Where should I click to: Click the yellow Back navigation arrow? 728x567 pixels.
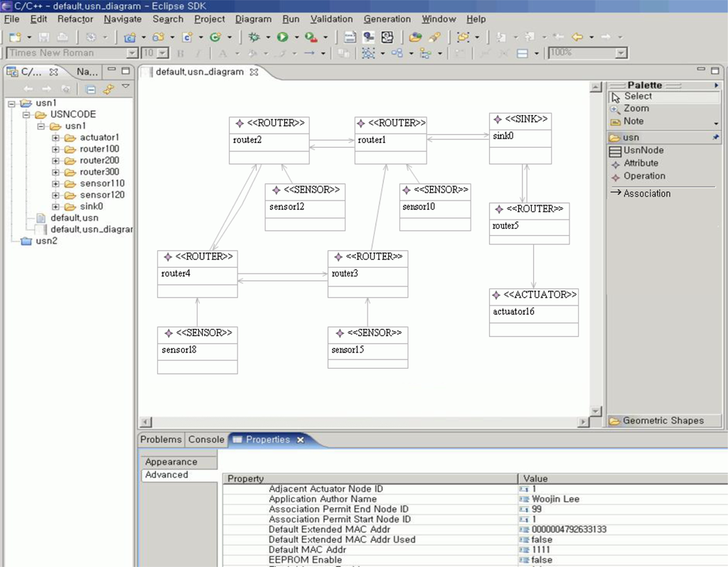(x=577, y=37)
